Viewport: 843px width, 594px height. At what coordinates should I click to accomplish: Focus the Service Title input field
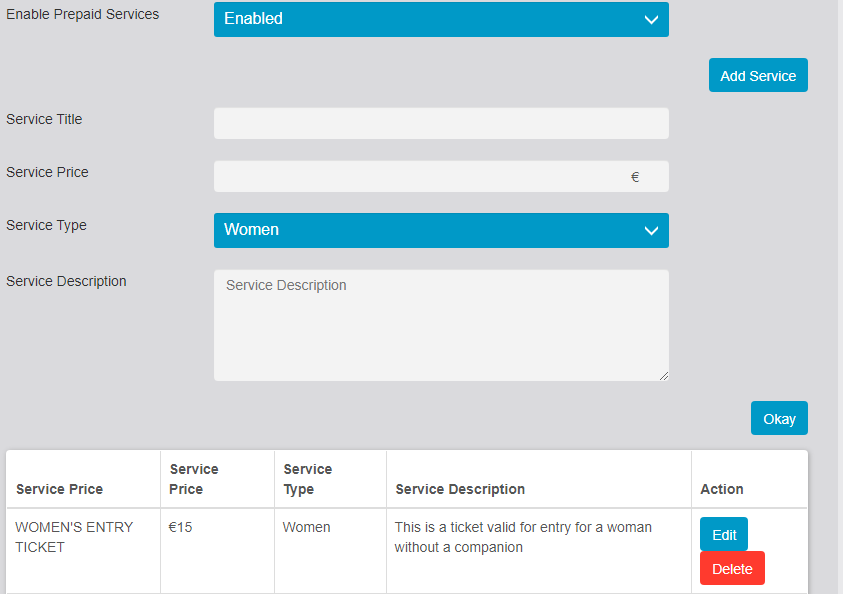[440, 123]
